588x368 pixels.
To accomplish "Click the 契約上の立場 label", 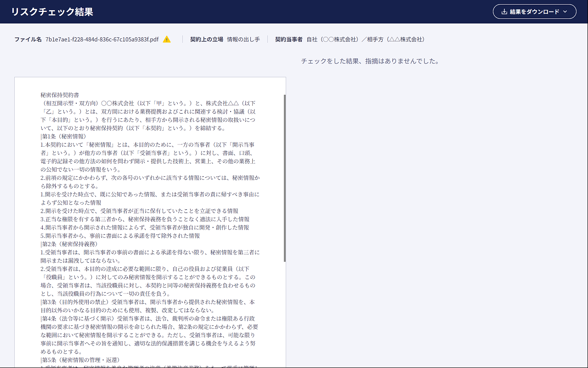I will (x=207, y=40).
